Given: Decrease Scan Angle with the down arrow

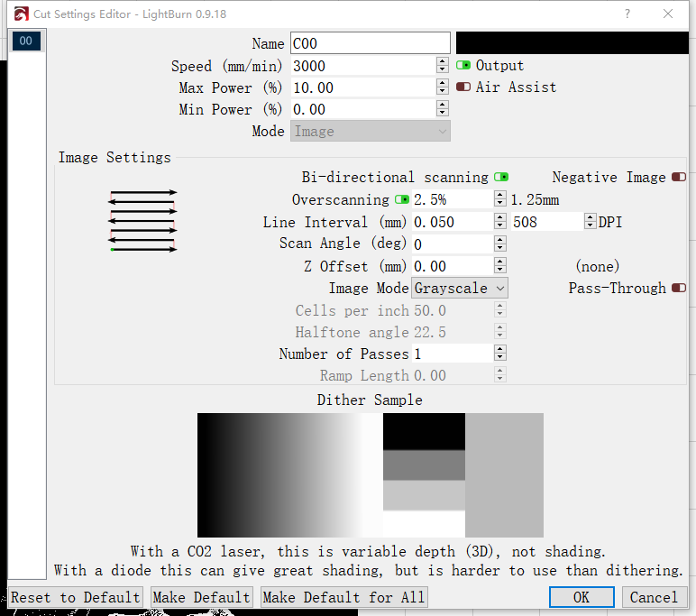Looking at the screenshot, I should (500, 248).
